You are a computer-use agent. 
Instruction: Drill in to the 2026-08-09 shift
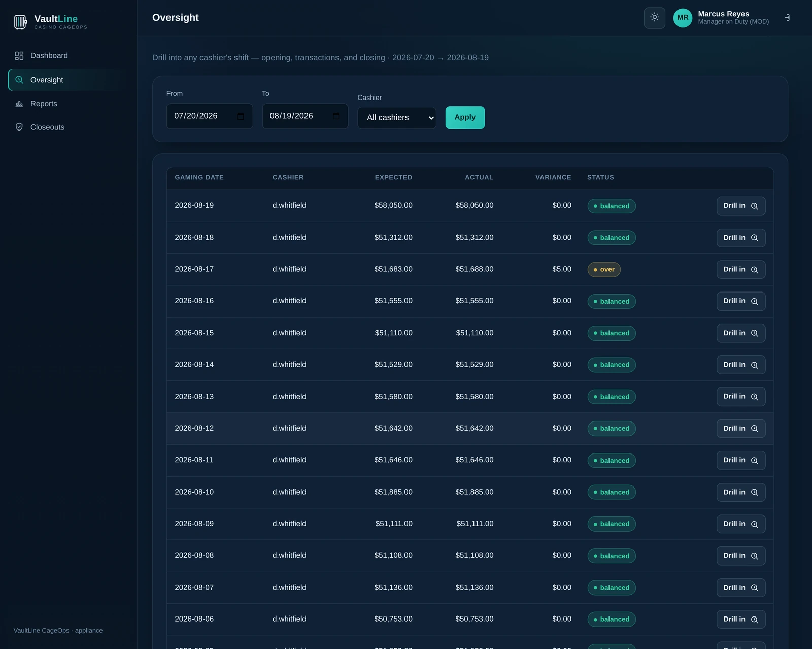[x=741, y=524]
